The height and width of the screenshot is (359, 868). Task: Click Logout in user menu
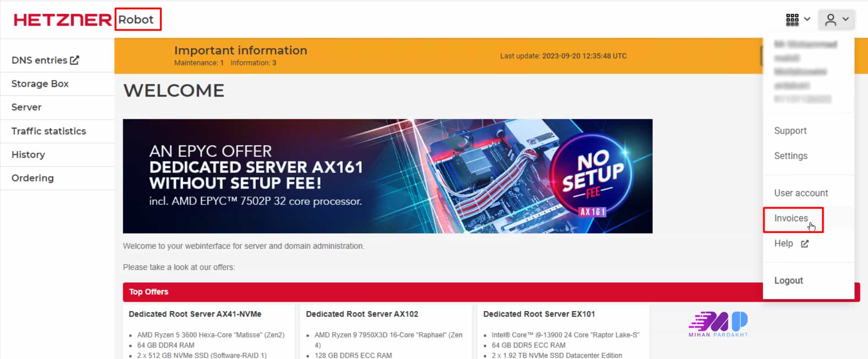[x=788, y=280]
